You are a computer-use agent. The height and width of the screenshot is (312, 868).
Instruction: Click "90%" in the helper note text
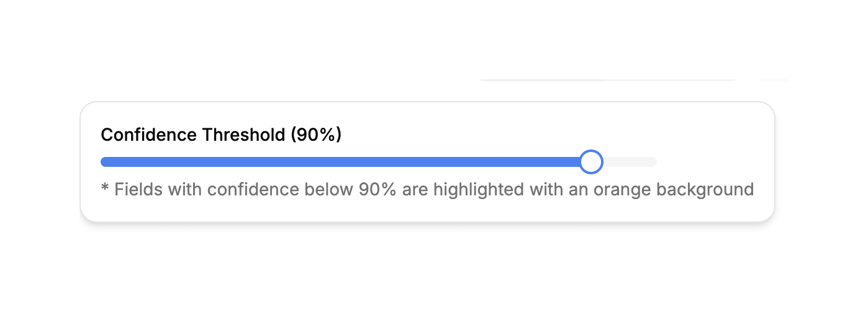point(377,189)
